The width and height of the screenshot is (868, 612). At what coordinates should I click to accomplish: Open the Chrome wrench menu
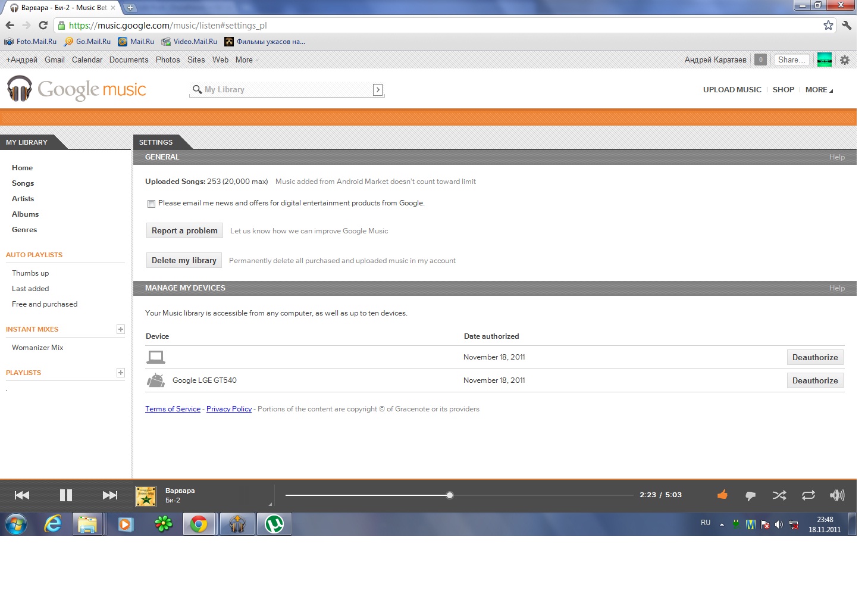point(847,25)
